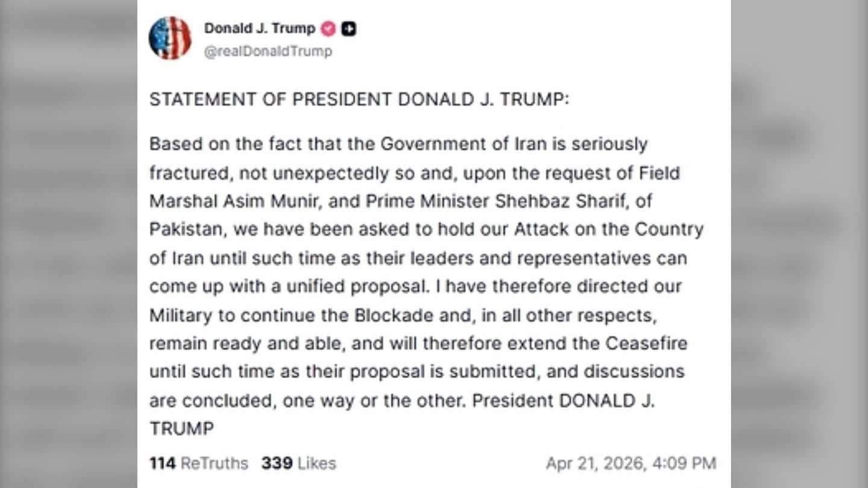Click the 114 ReTruths count
Image resolution: width=868 pixels, height=488 pixels.
tap(198, 463)
